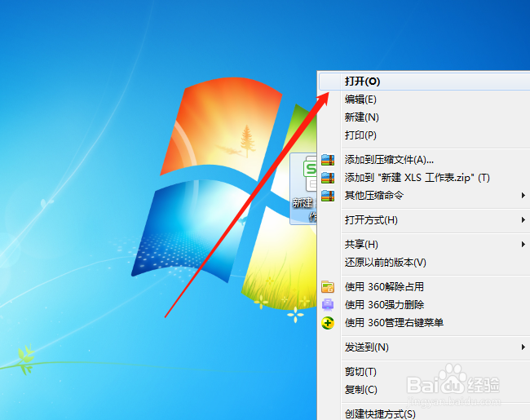Expand submenu arrow of 发送到(N)
The height and width of the screenshot is (420, 530).
(523, 347)
